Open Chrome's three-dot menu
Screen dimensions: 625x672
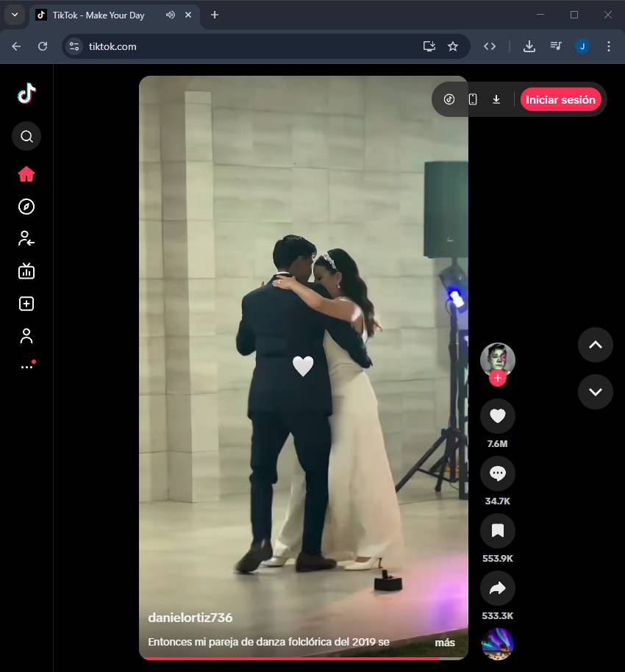tap(608, 46)
